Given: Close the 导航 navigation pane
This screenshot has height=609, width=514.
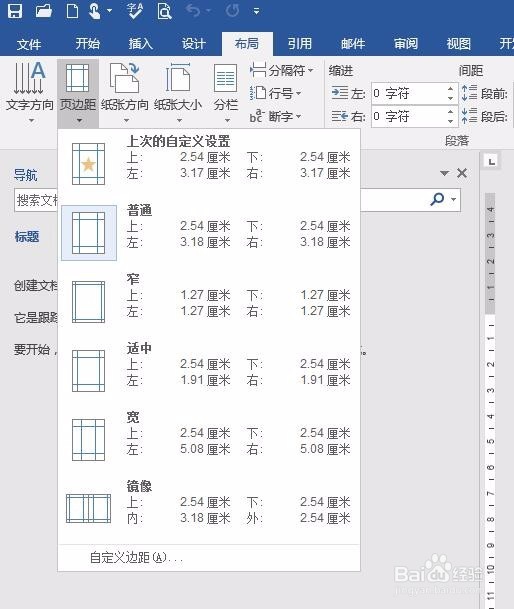Looking at the screenshot, I should click(462, 173).
